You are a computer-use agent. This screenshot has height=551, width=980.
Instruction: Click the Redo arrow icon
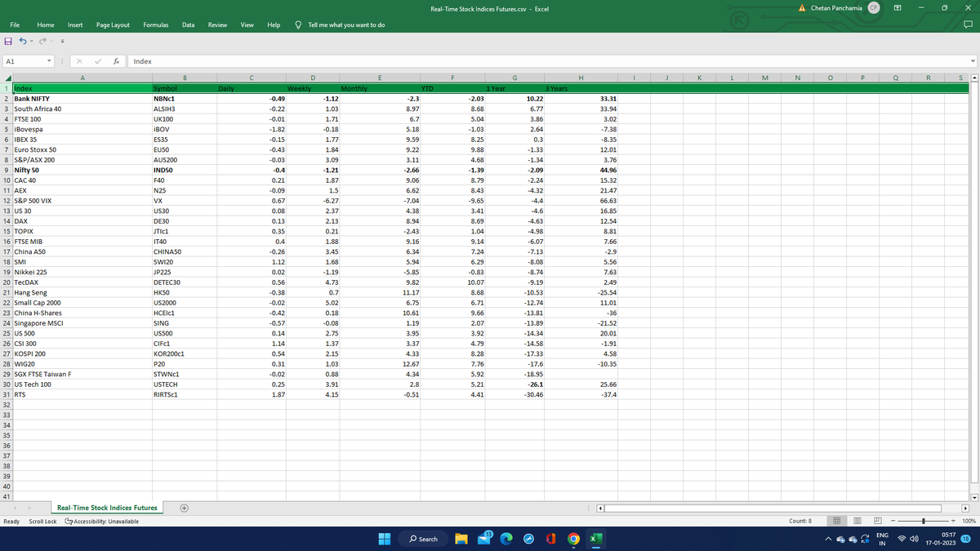41,40
